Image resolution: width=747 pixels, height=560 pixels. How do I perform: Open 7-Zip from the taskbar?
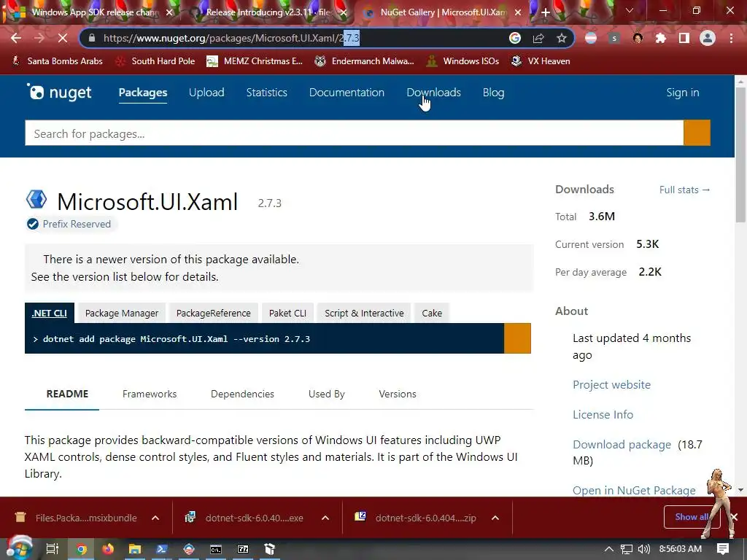tap(243, 549)
